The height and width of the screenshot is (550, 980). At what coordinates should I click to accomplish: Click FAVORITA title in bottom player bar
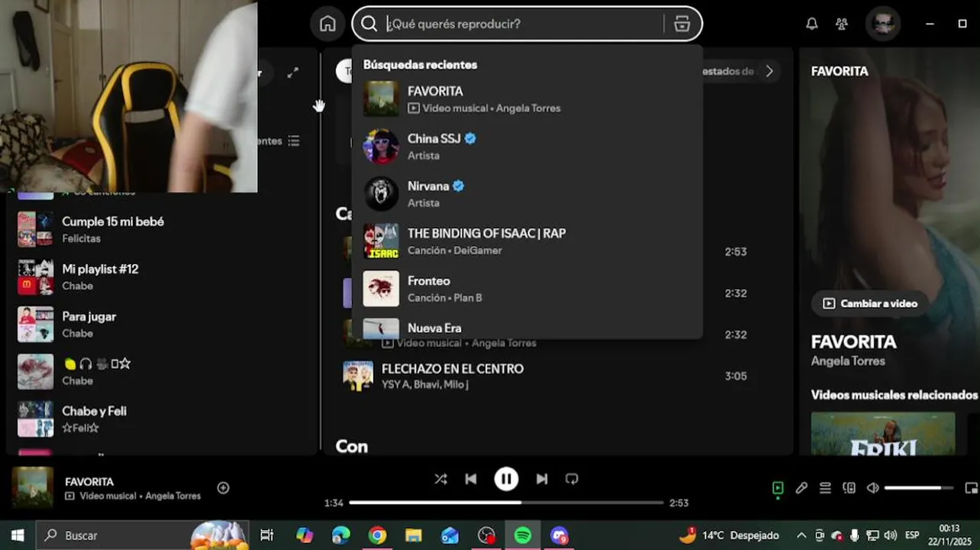coord(89,482)
